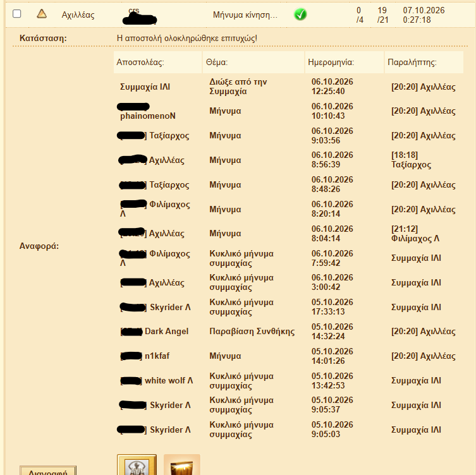
Task: Click the date 06.10.2026 9:03:56
Action: 332,136
